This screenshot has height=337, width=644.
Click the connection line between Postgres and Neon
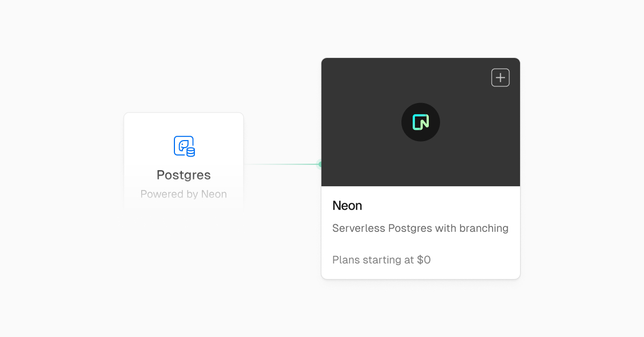coord(282,164)
